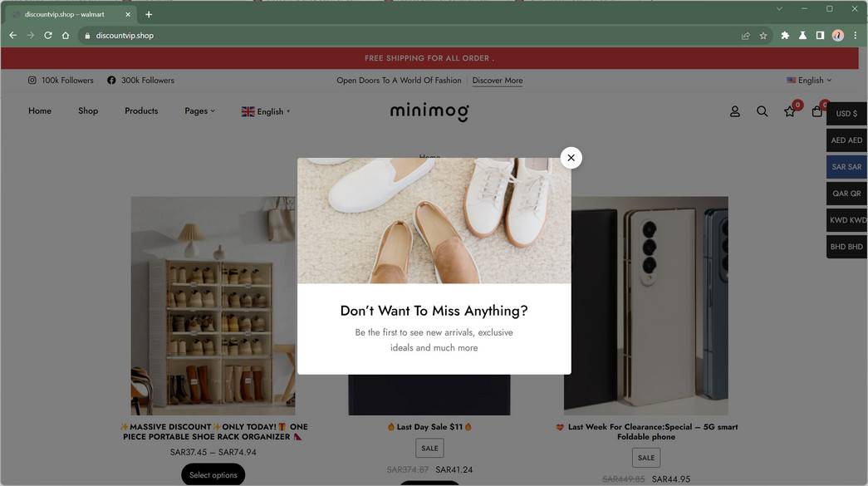The width and height of the screenshot is (868, 486).
Task: Click the address bar URL
Action: [125, 36]
